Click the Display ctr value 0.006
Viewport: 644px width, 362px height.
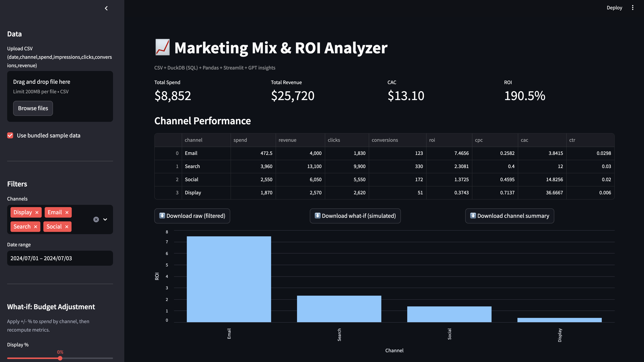pos(590,193)
